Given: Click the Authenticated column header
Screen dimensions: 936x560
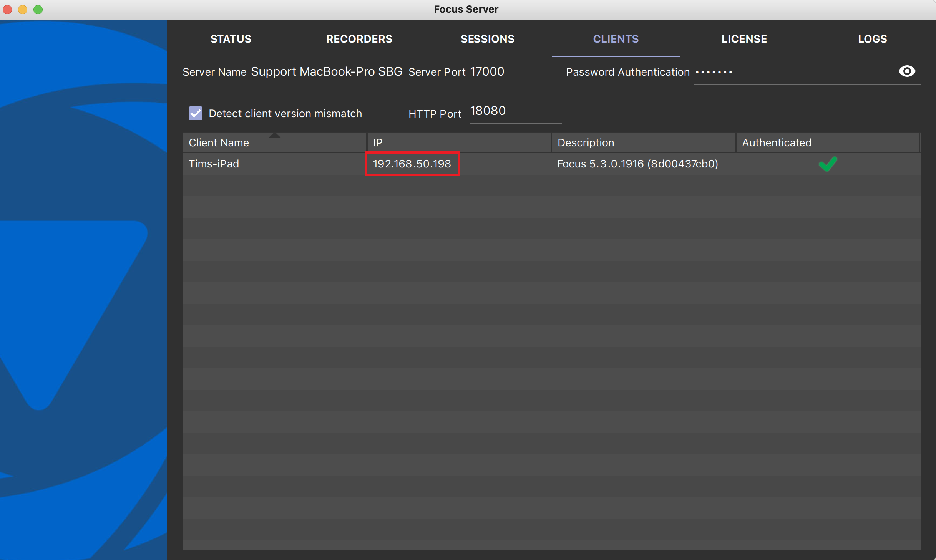Looking at the screenshot, I should [828, 143].
